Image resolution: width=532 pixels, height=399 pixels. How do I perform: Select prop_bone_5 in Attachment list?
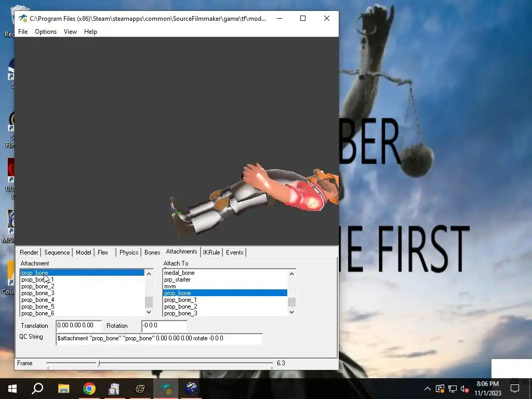(82, 307)
